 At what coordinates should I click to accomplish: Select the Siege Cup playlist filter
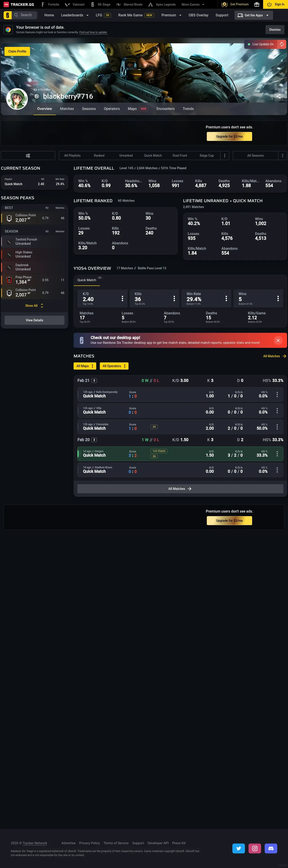tap(207, 155)
